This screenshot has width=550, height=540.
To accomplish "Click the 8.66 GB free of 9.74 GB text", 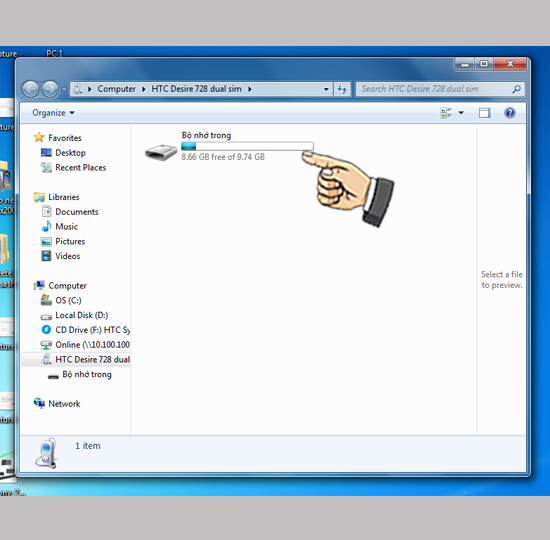I will pos(223,157).
